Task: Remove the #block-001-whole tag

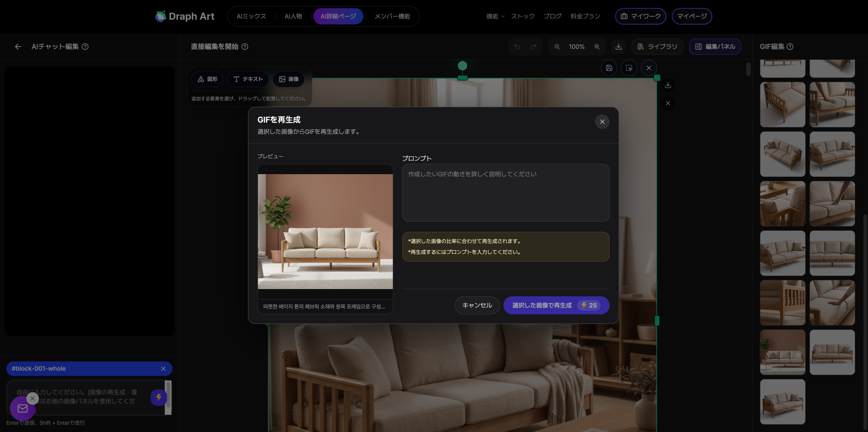Action: tap(163, 369)
